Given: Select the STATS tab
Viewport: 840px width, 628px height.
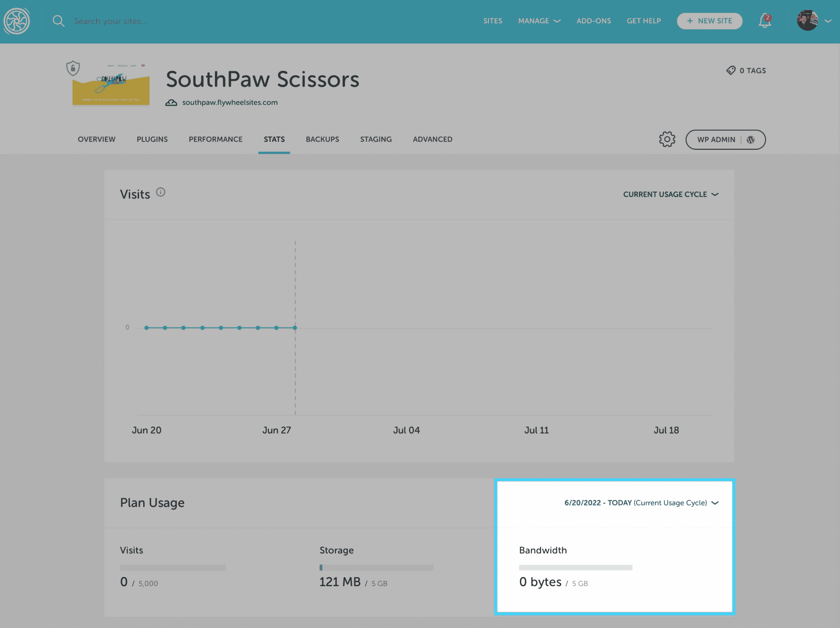Looking at the screenshot, I should pos(274,139).
